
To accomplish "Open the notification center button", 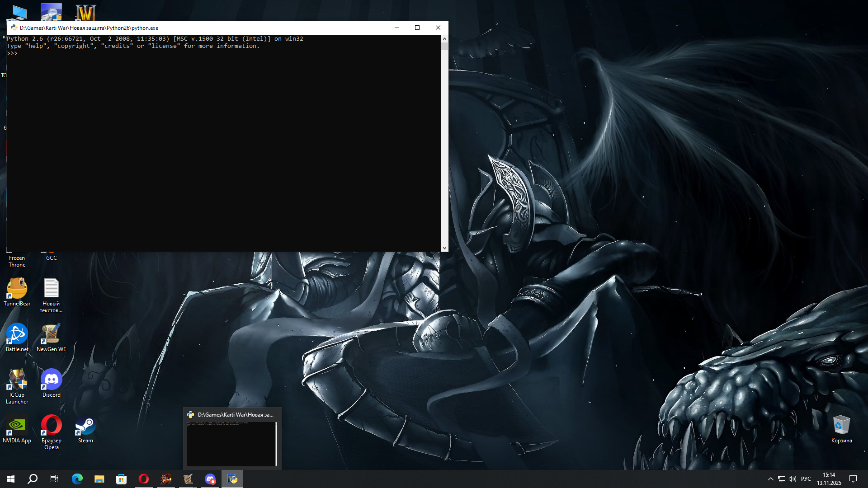I will click(853, 479).
